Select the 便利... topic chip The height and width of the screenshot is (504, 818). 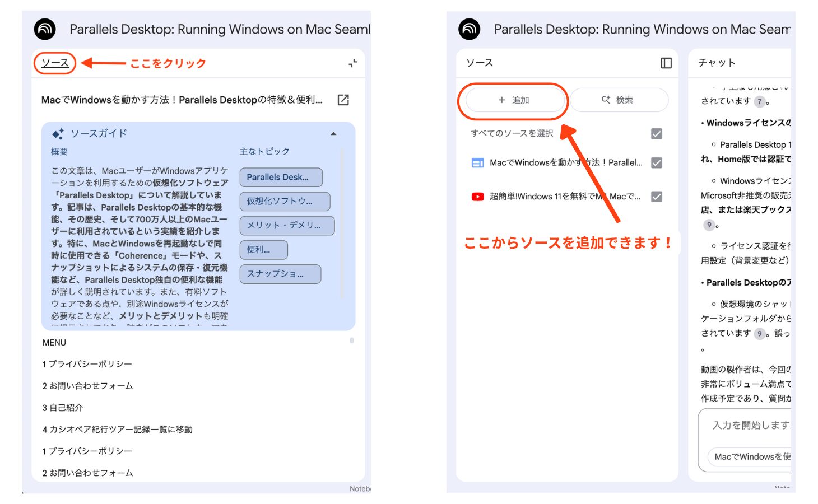click(263, 250)
